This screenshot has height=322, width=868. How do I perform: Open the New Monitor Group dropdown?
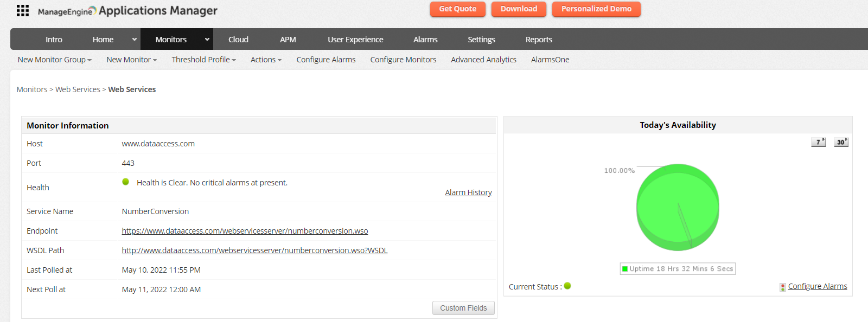tap(55, 60)
